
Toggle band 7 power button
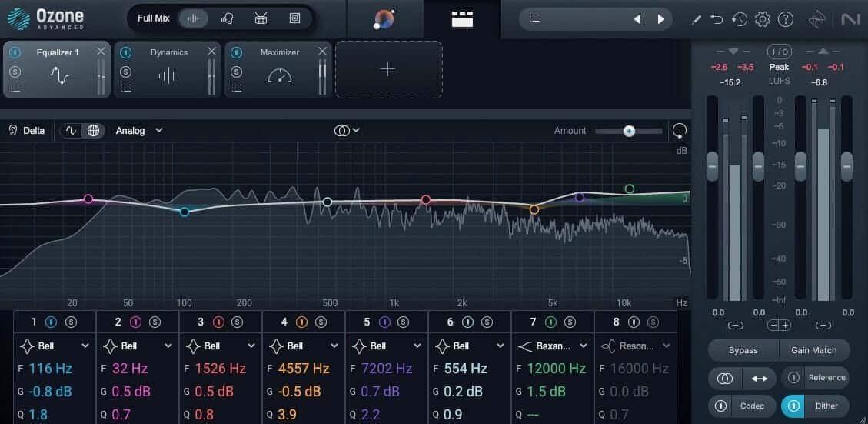550,322
